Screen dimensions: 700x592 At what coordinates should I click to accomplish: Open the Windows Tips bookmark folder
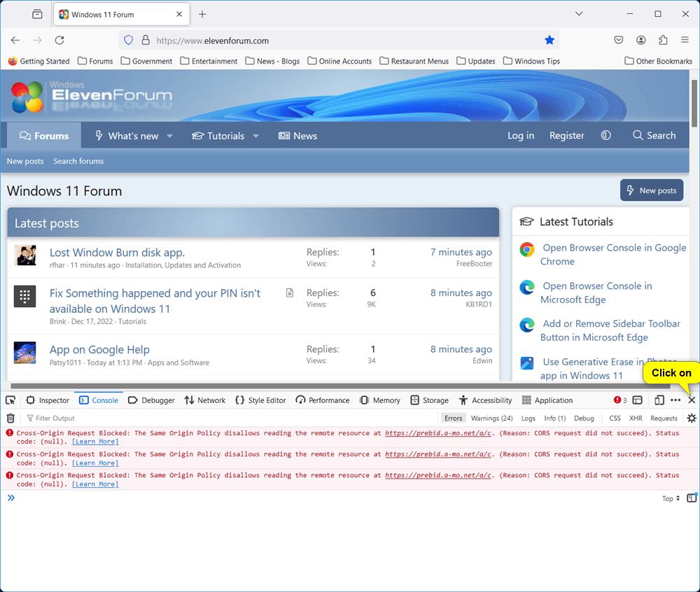click(x=531, y=61)
